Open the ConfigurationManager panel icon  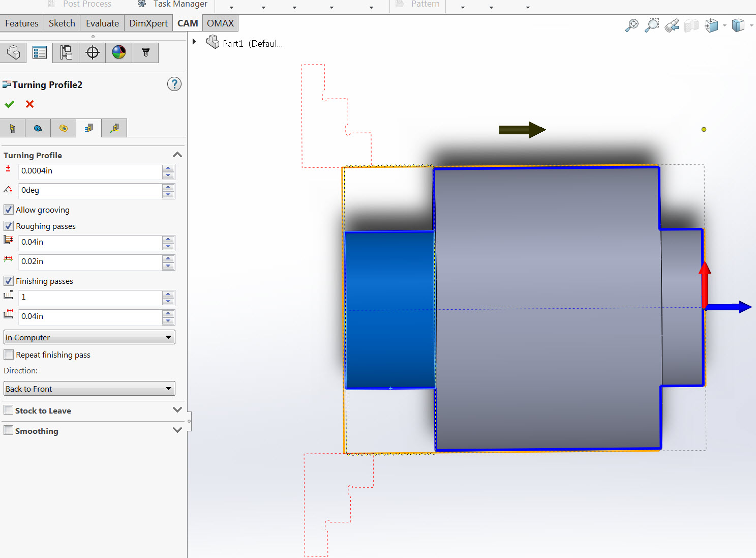tap(66, 52)
